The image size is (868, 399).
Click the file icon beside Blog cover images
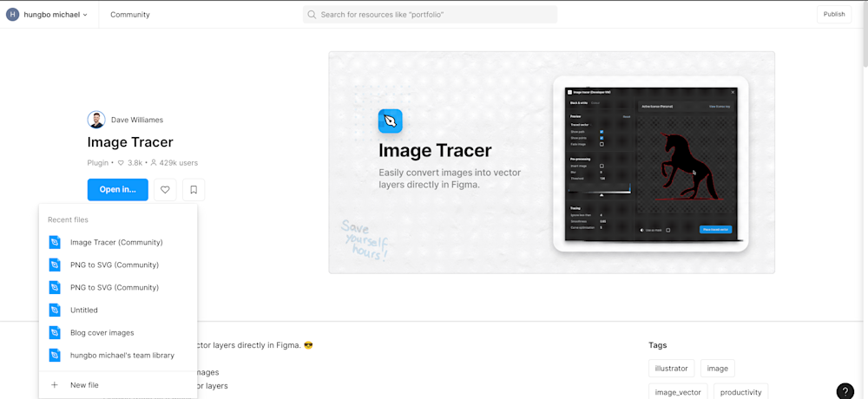[x=54, y=332]
